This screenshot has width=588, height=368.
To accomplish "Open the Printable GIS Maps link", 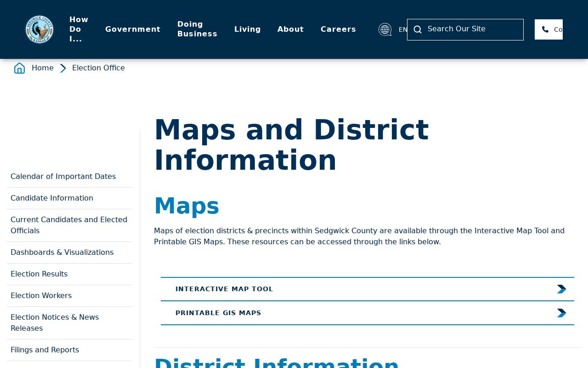I will 367,313.
